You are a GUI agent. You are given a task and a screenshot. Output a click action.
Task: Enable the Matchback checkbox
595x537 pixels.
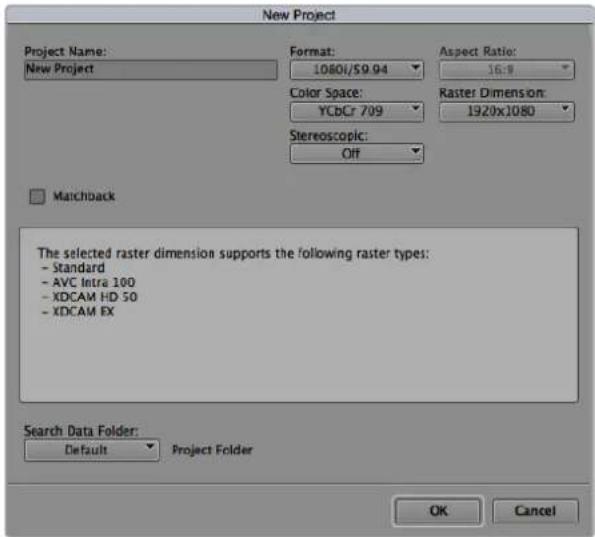37,197
